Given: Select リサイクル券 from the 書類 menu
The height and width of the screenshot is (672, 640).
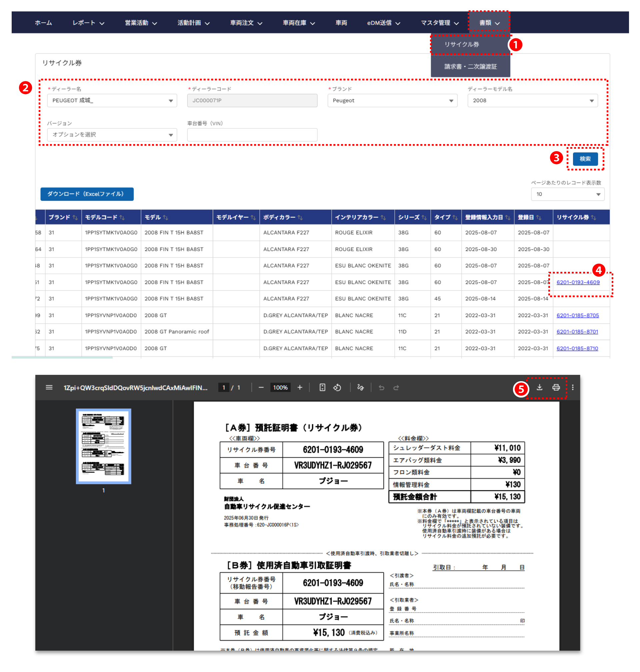Looking at the screenshot, I should [x=462, y=44].
